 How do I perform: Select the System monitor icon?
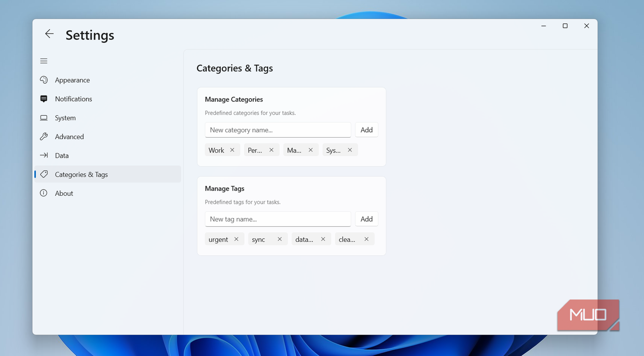44,117
